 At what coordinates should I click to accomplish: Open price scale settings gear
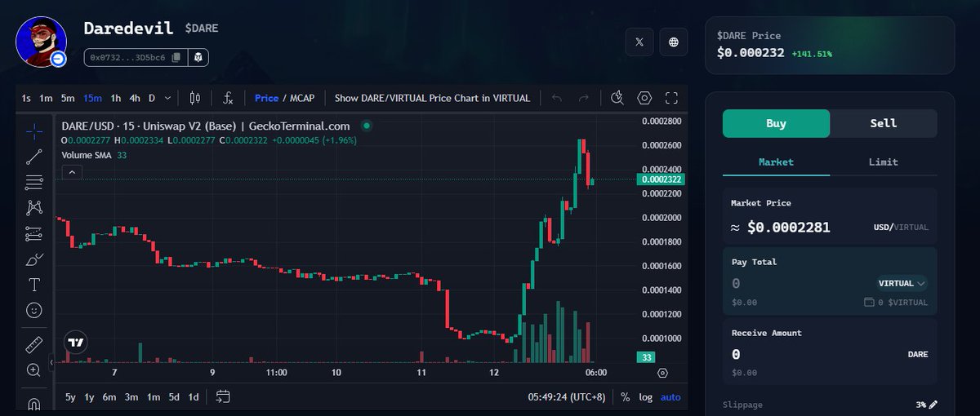[x=662, y=373]
